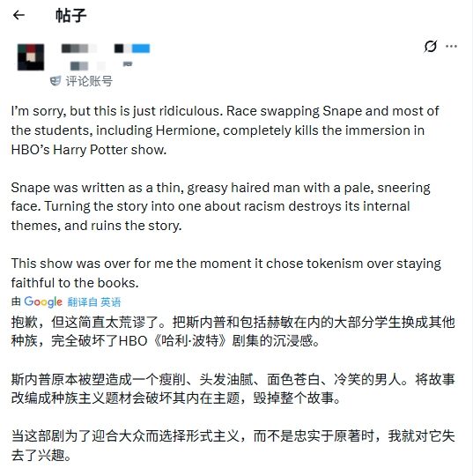Click 翻译自 英语 translation link
473x476 pixels.
click(94, 302)
